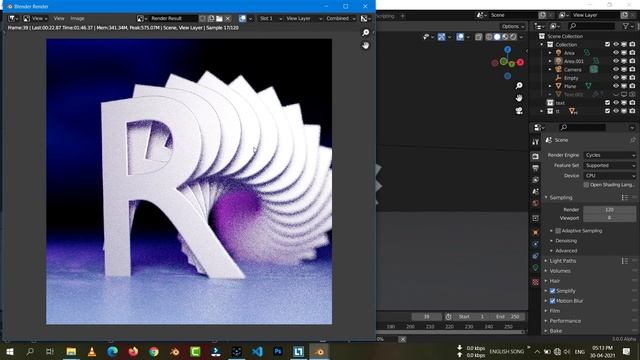Uncheck the Simplify checkbox
The width and height of the screenshot is (640, 360).
point(552,291)
